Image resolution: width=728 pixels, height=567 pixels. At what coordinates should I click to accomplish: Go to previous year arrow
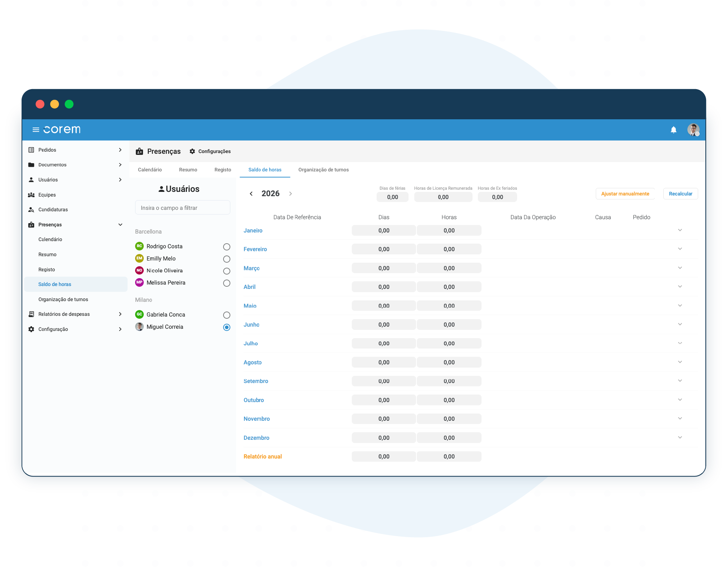coord(251,194)
